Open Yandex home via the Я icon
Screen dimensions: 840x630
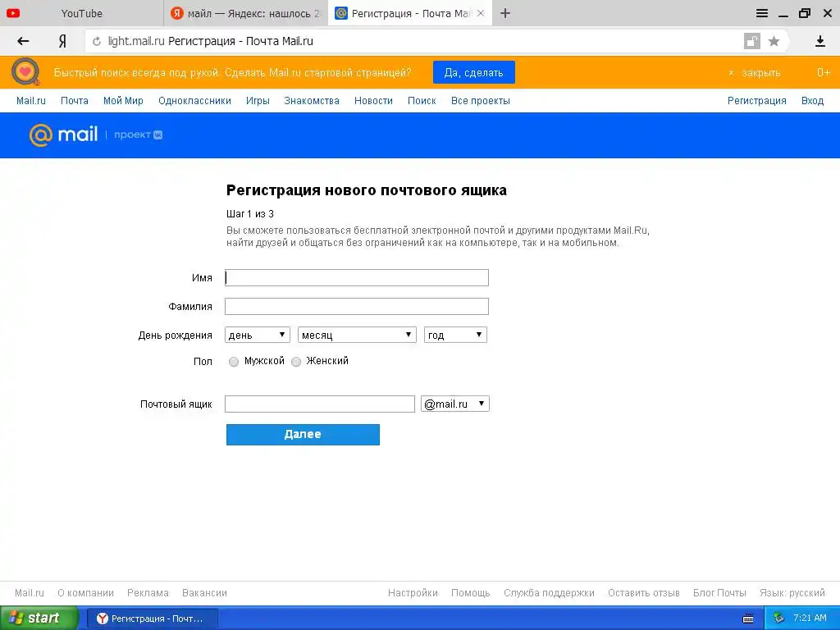coord(62,41)
